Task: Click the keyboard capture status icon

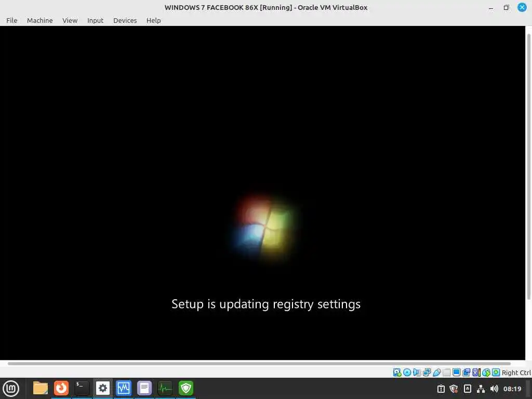Action: (496, 373)
